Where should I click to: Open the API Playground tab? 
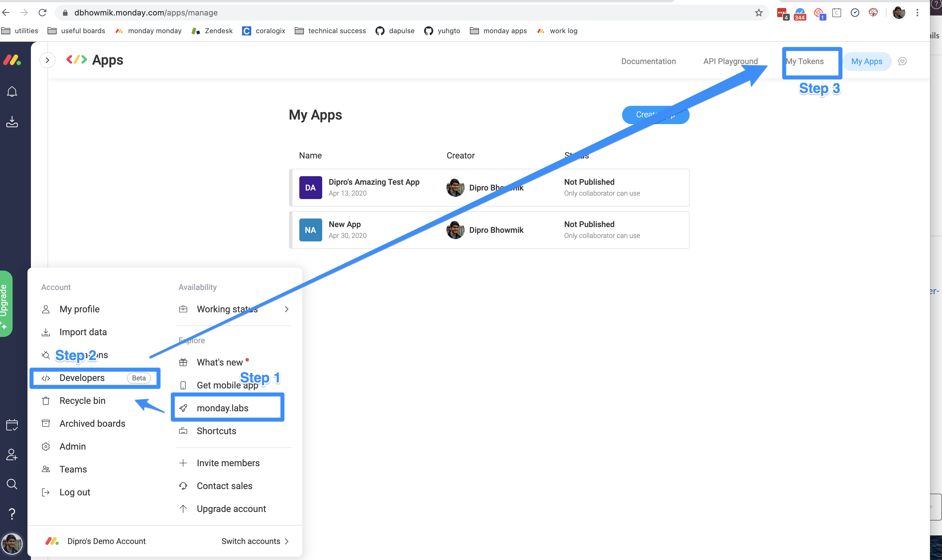pos(730,61)
